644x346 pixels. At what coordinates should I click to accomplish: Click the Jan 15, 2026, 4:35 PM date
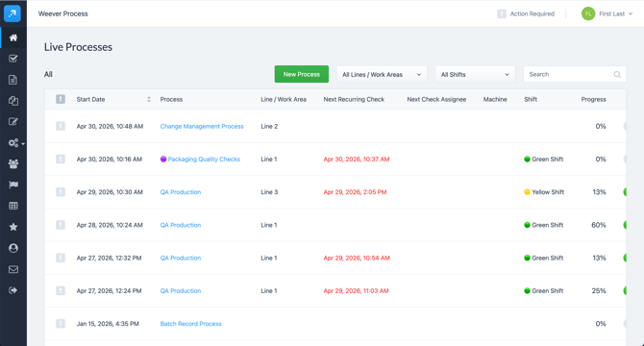click(x=108, y=324)
